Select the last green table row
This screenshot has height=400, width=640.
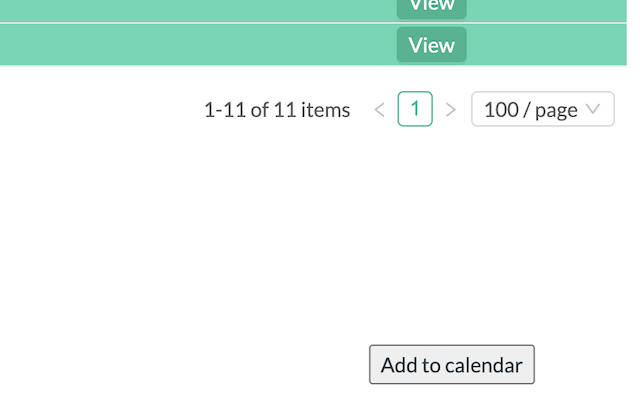(200, 45)
